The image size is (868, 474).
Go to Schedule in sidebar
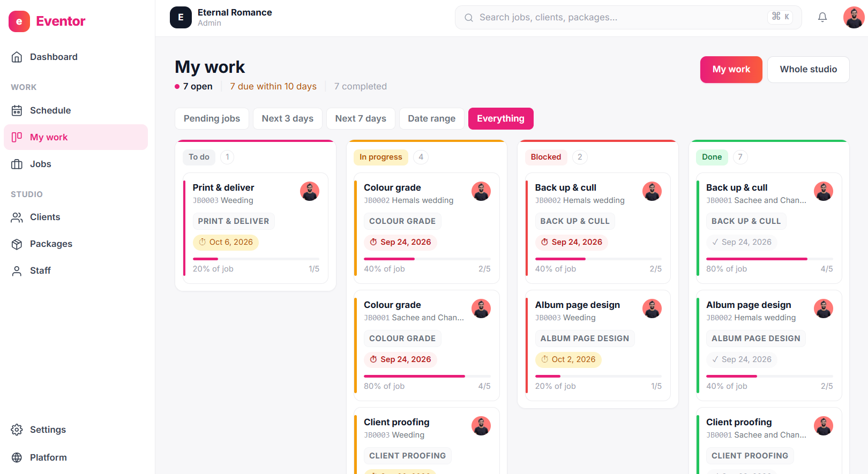[x=76, y=110]
